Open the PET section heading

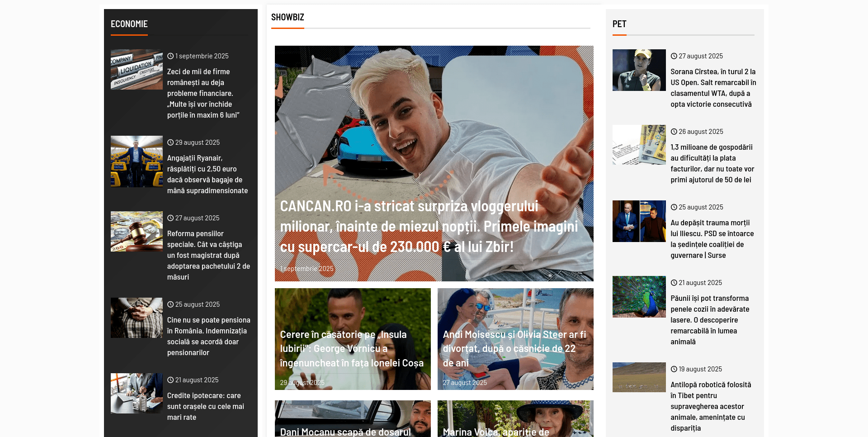click(x=619, y=24)
